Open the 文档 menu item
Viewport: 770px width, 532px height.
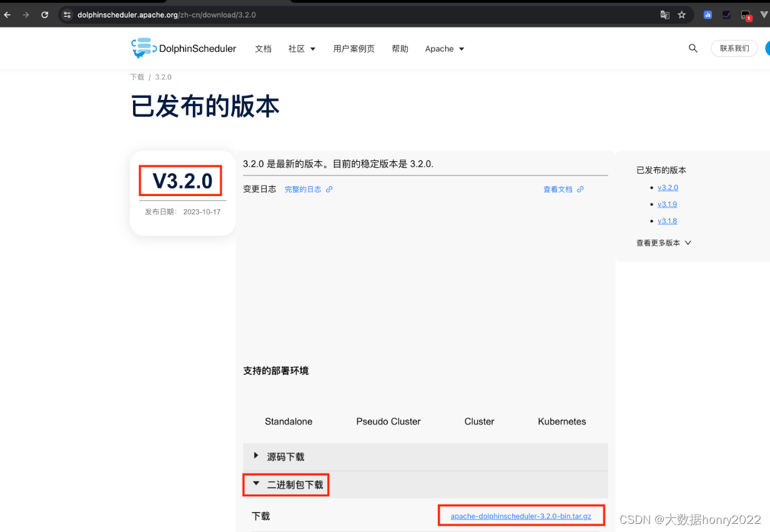263,49
